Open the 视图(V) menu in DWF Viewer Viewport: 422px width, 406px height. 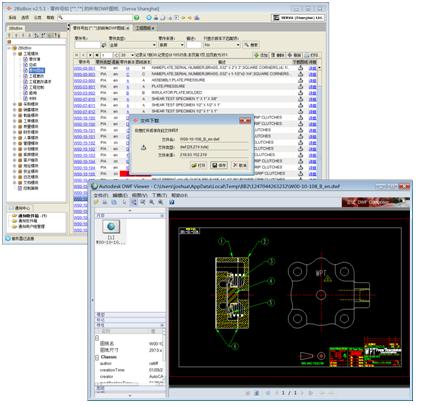[140, 195]
